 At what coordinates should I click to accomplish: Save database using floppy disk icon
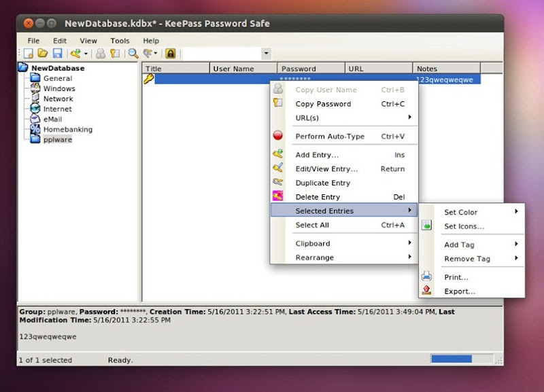pyautogui.click(x=57, y=54)
